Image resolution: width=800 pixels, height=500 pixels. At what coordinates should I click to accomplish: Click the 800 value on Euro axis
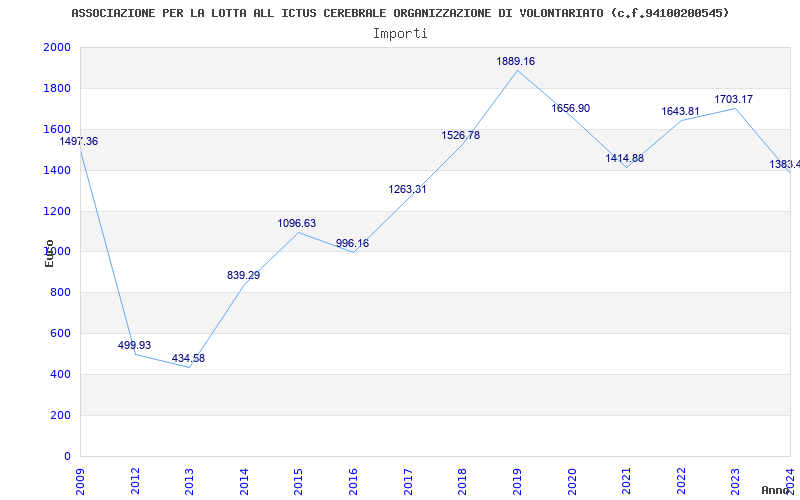61,293
